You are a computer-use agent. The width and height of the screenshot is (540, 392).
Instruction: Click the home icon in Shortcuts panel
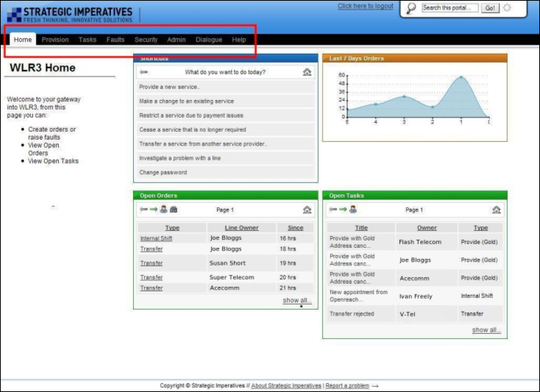(307, 72)
